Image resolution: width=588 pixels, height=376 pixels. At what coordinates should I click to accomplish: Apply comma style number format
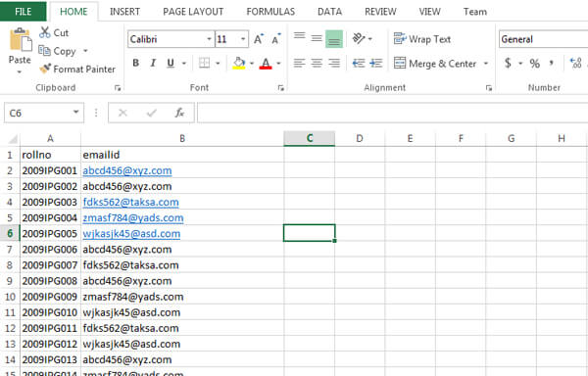(551, 63)
